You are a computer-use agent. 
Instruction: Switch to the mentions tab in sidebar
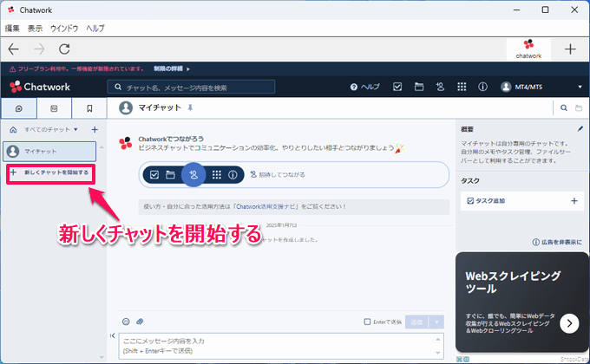click(x=54, y=108)
